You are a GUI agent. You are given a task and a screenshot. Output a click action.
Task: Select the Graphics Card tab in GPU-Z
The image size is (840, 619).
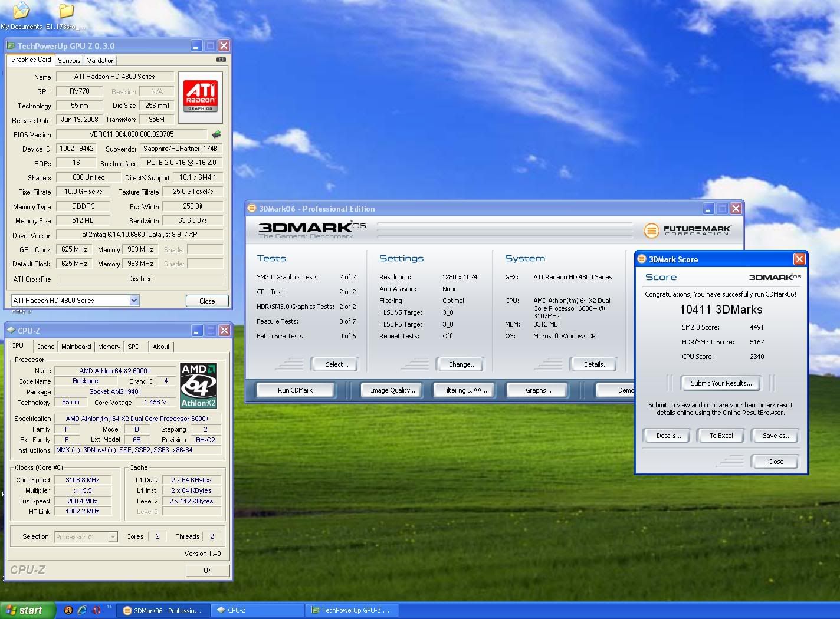31,60
